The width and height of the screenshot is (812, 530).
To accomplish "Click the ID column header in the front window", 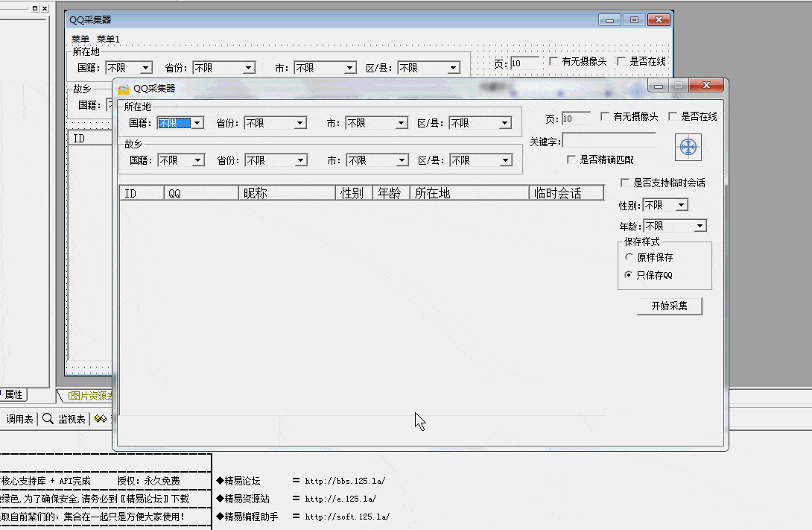I will (142, 193).
